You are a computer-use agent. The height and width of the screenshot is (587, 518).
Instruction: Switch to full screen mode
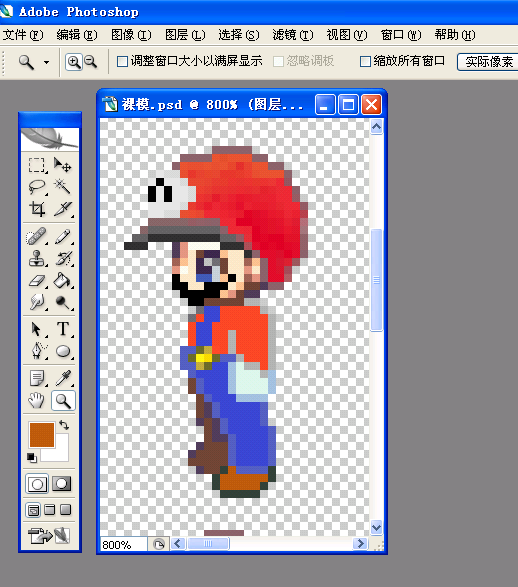tap(65, 510)
